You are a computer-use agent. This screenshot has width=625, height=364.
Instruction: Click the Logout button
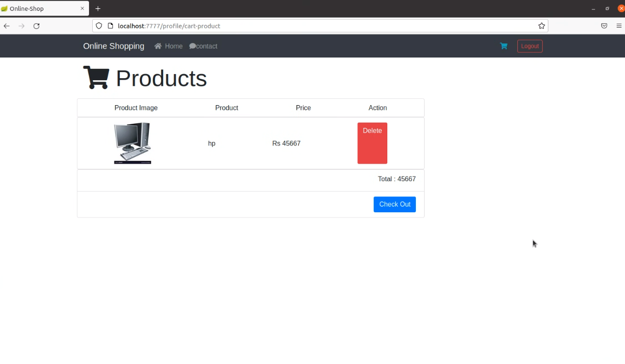[x=530, y=46]
